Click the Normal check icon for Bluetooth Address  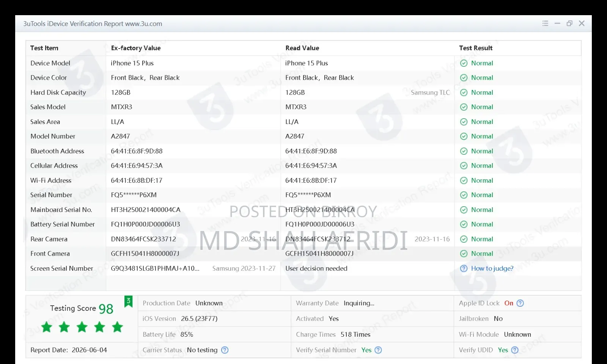(464, 151)
